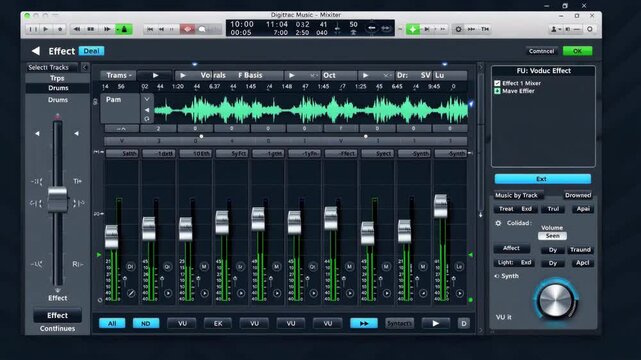Viewport: 641px width, 360px height.
Task: Toggle the ND filter button
Action: tap(146, 323)
